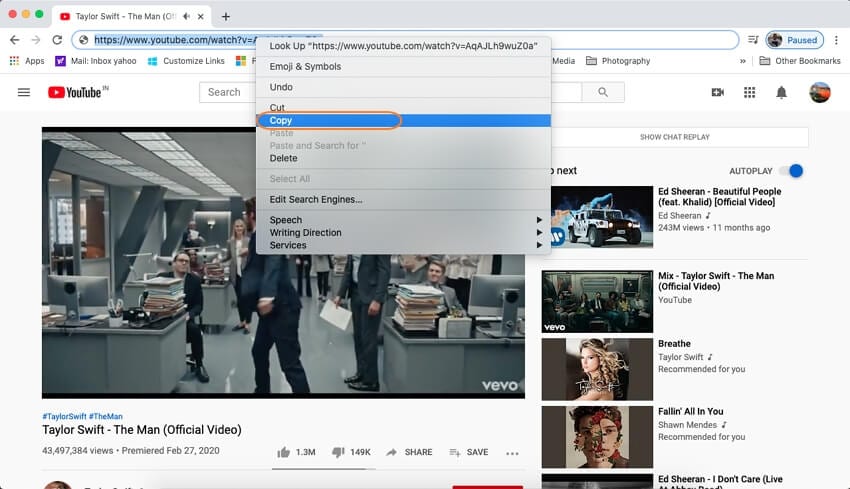Image resolution: width=850 pixels, height=489 pixels.
Task: Open the Breathe video thumbnail
Action: [x=597, y=369]
